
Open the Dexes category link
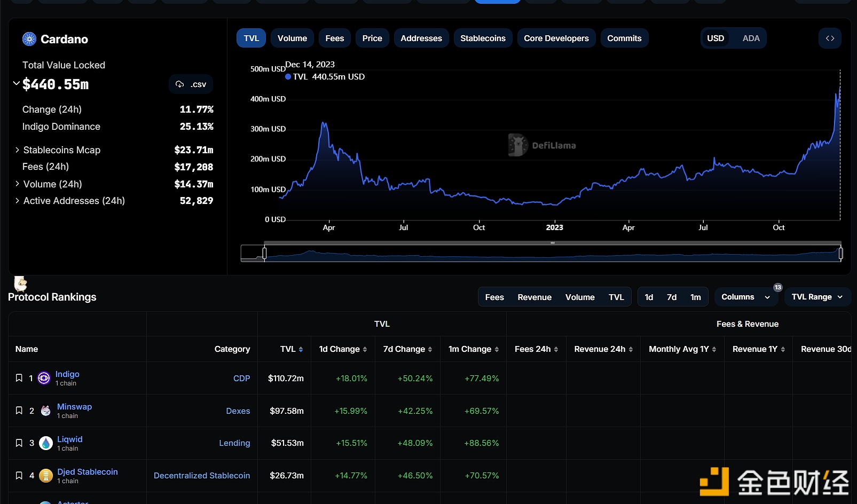point(238,411)
